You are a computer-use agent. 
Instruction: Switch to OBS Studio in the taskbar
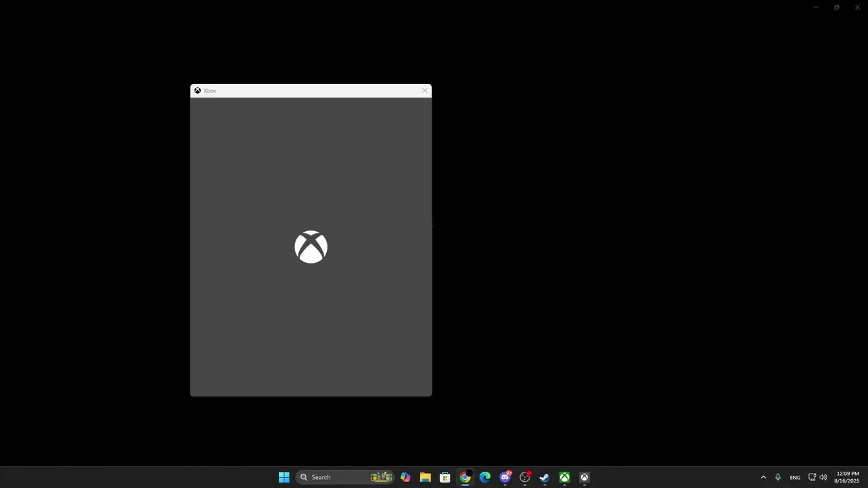[525, 477]
